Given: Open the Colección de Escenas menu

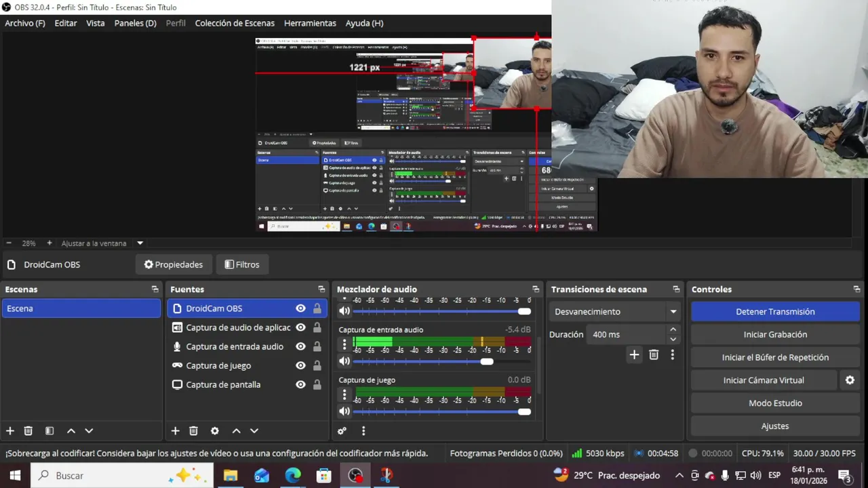Looking at the screenshot, I should (235, 23).
